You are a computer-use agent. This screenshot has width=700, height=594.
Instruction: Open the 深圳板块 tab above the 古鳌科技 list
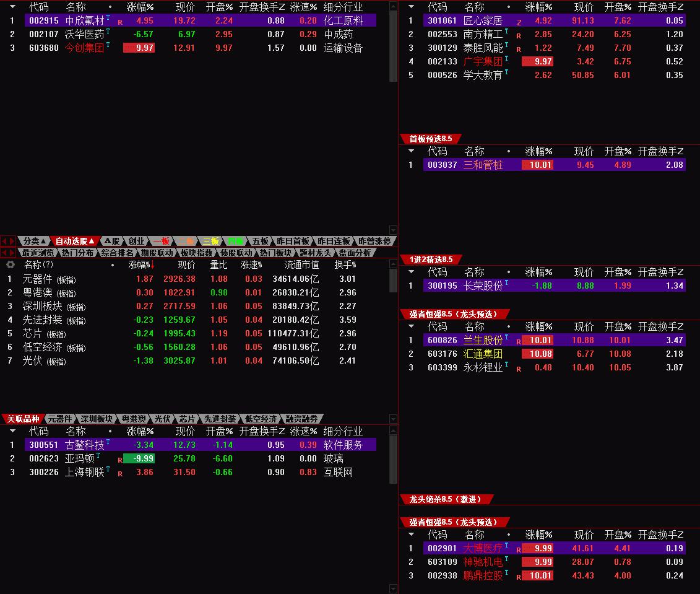pyautogui.click(x=97, y=419)
